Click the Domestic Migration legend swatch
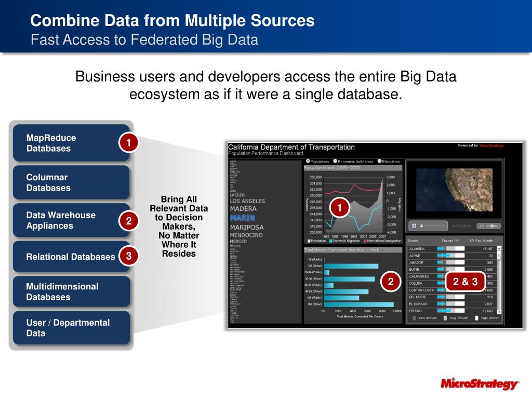 point(331,241)
